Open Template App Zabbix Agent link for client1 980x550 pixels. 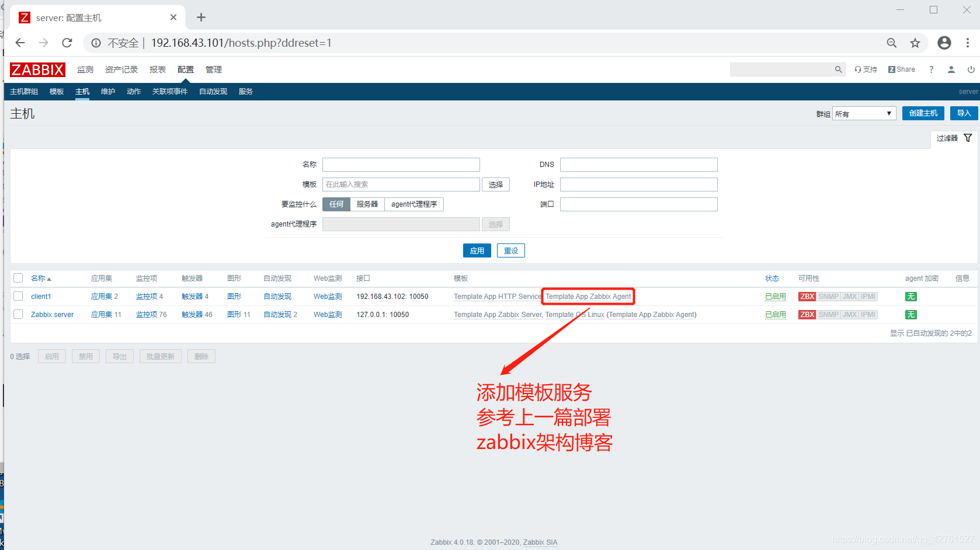pos(588,297)
